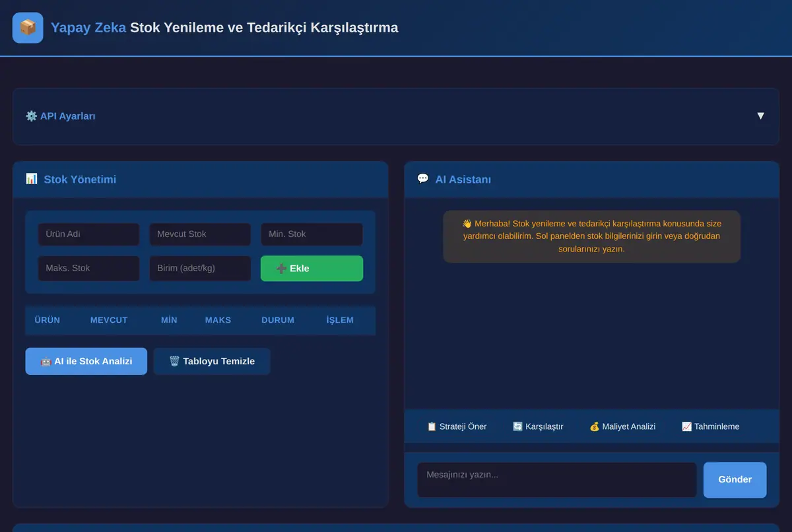This screenshot has width=792, height=532.
Task: Send the message with Gönder
Action: coord(735,480)
